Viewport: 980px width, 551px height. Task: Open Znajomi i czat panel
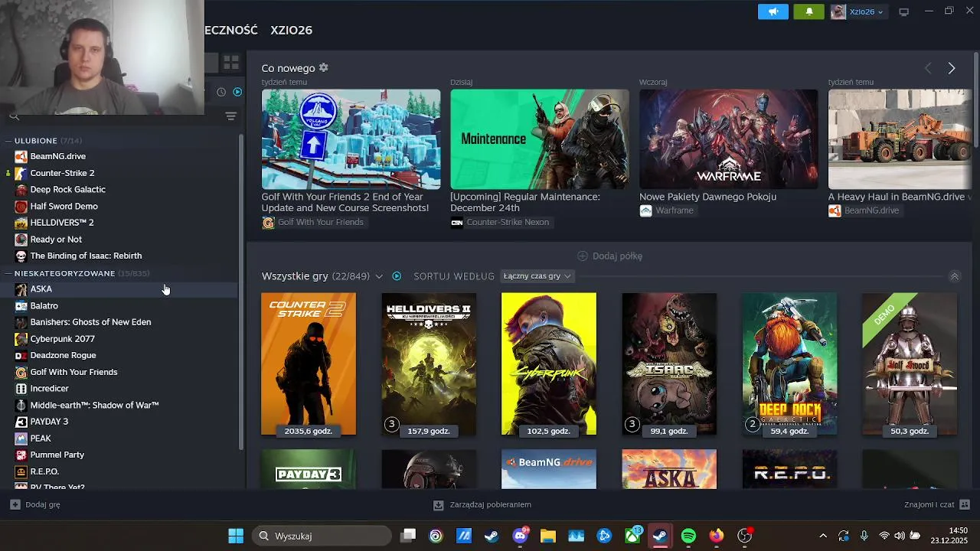[x=937, y=504]
